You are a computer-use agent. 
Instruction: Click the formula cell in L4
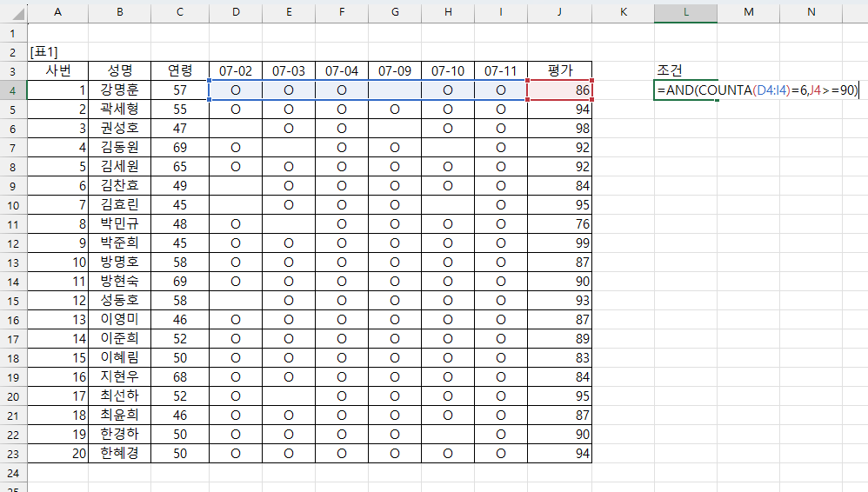coord(758,90)
